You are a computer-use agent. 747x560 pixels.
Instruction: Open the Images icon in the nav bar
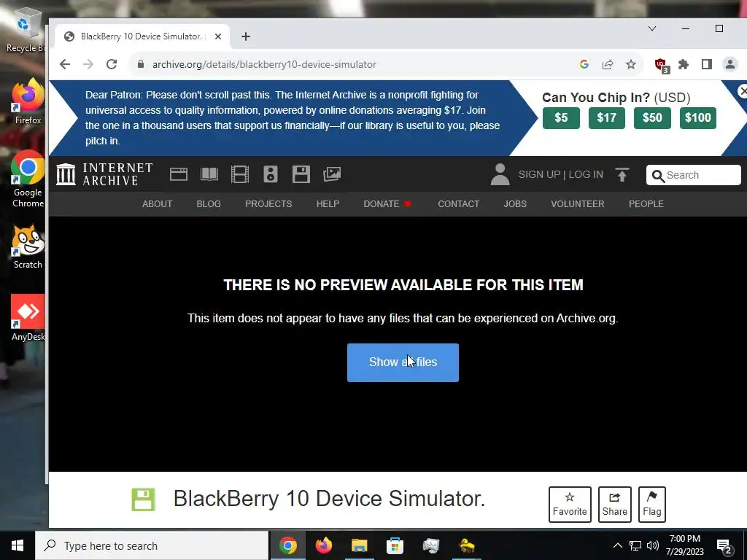point(332,174)
